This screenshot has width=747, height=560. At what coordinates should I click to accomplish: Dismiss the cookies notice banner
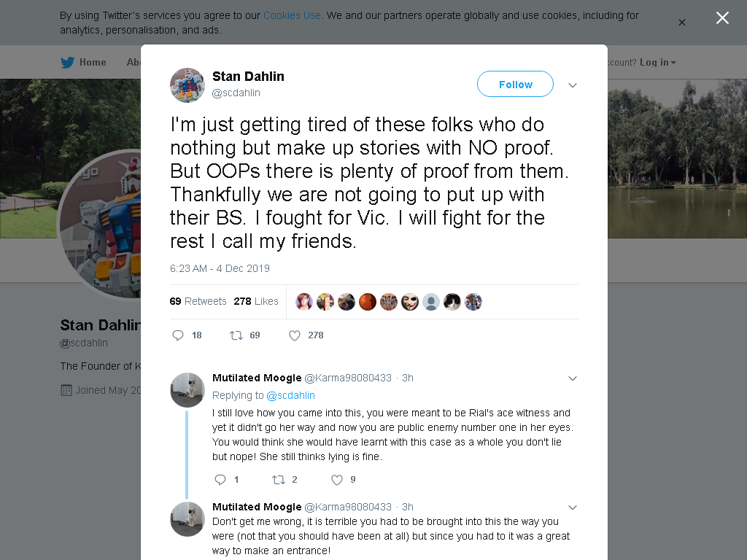coord(682,23)
